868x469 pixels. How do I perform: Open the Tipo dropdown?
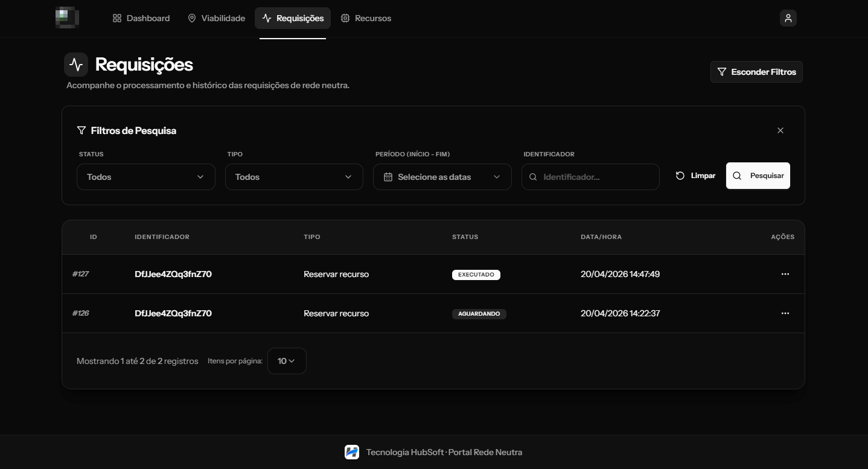[x=294, y=177]
